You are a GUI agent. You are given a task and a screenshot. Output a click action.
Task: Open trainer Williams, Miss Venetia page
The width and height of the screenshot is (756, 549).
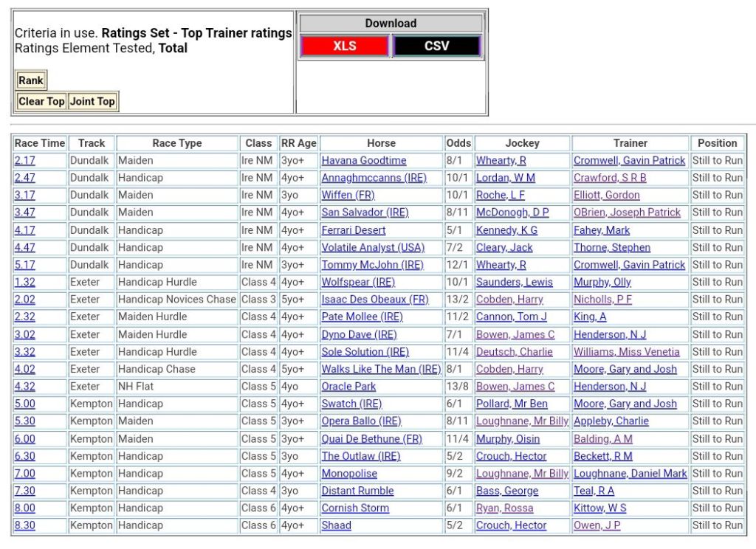pos(627,352)
